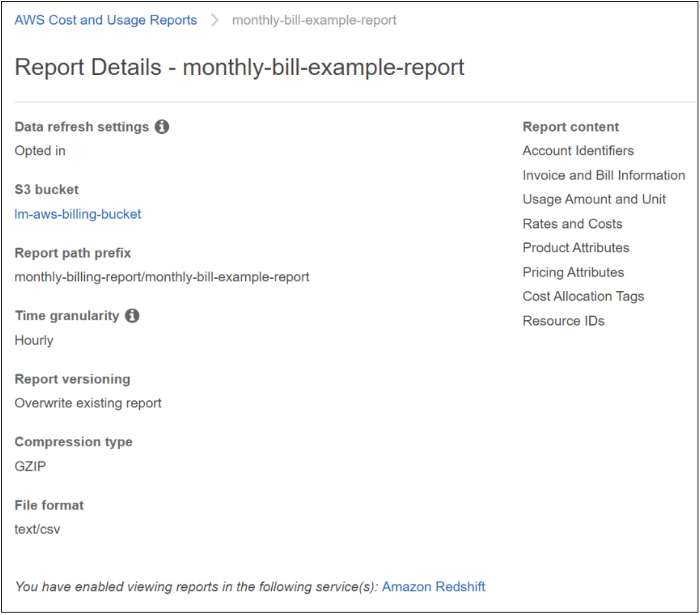Select the Hourly time granularity value
The height and width of the screenshot is (615, 700).
(x=34, y=340)
